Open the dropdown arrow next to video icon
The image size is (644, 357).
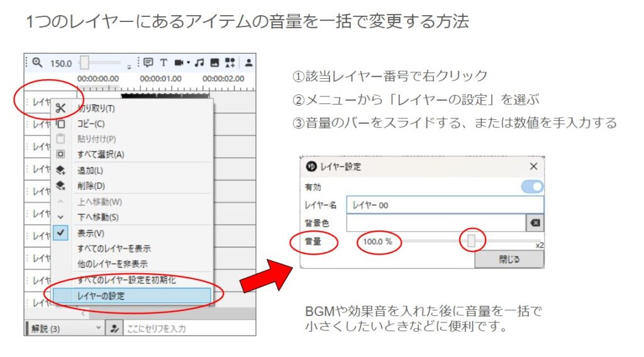[189, 63]
